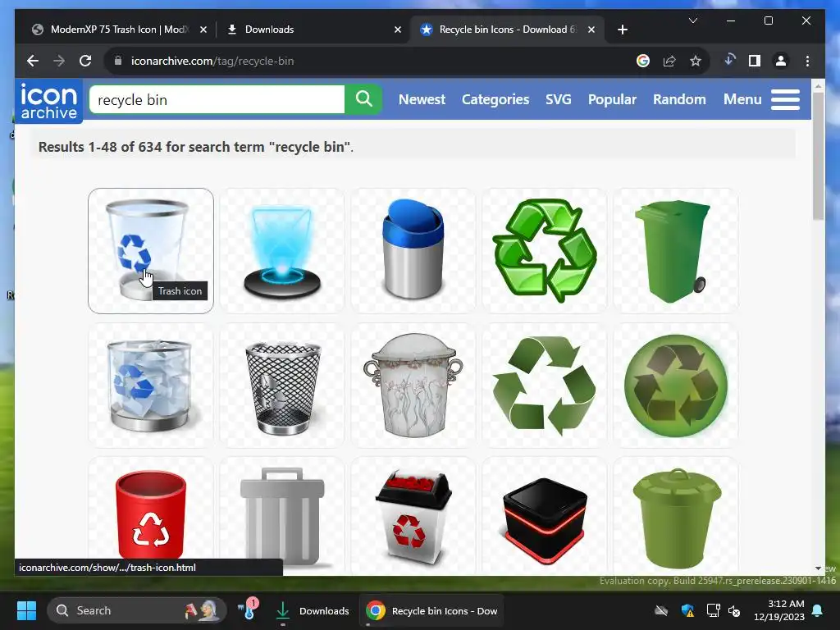The width and height of the screenshot is (840, 630).
Task: Open the blue-lid silver trash can icon
Action: (413, 251)
